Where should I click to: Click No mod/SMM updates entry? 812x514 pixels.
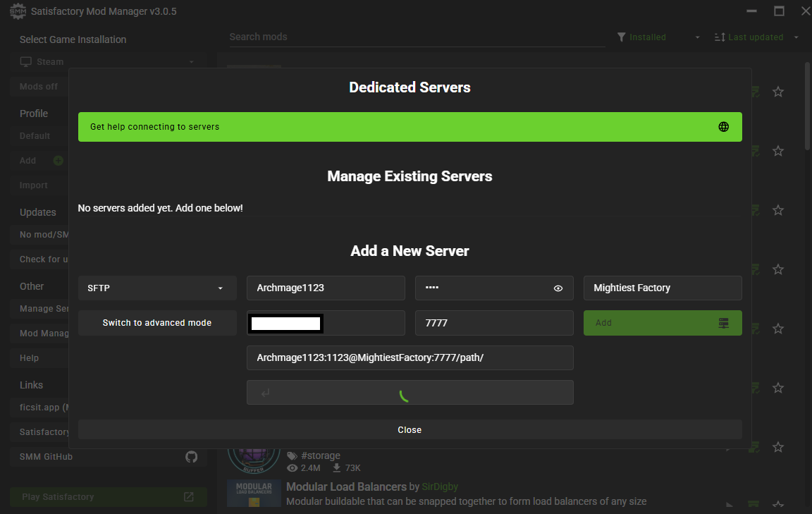(39, 235)
